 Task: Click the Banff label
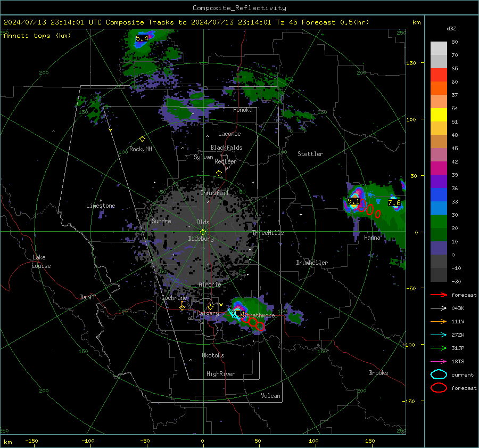[88, 297]
